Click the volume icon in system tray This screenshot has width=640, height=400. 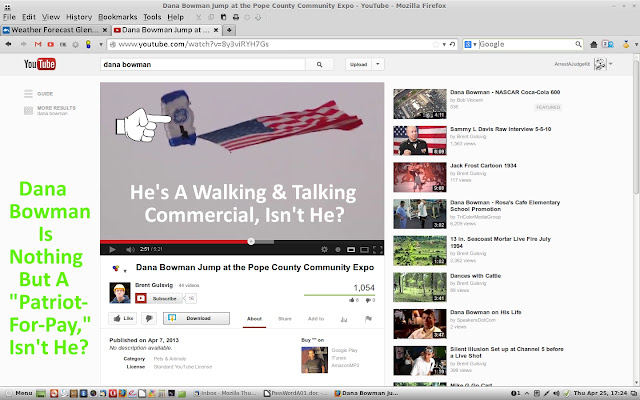click(x=556, y=393)
